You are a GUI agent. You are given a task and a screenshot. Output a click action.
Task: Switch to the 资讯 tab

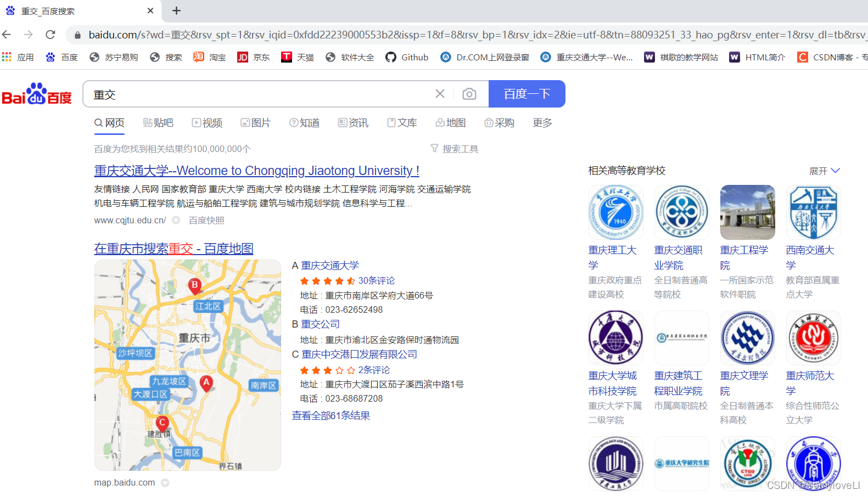point(353,123)
